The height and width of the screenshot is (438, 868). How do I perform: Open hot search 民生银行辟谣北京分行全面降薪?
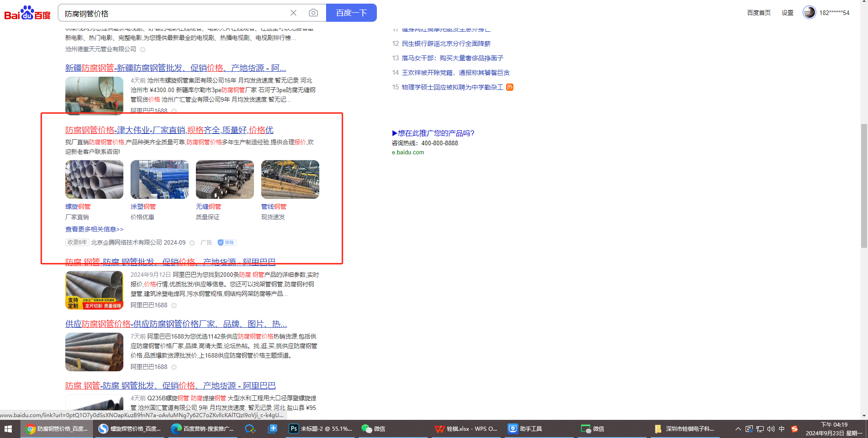click(x=446, y=44)
